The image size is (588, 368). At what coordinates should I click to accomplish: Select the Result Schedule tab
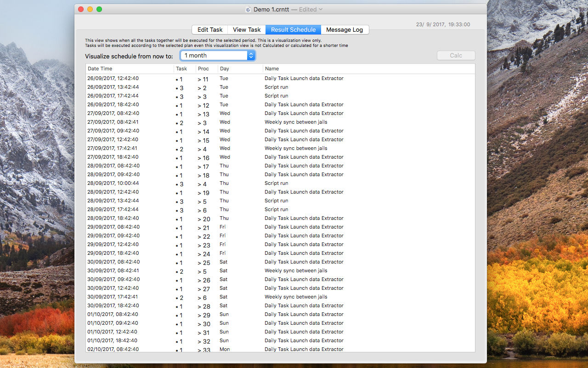point(293,29)
